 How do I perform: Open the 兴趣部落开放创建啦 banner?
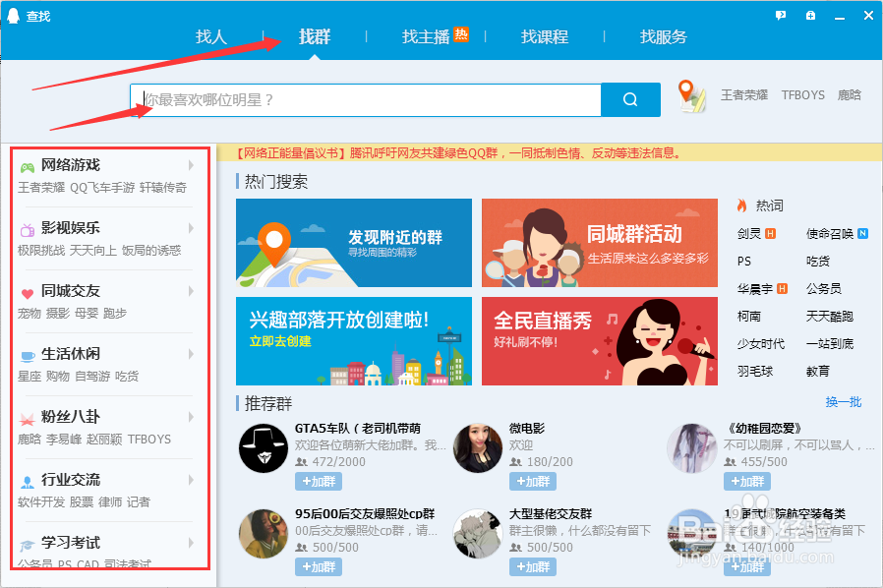pos(354,341)
